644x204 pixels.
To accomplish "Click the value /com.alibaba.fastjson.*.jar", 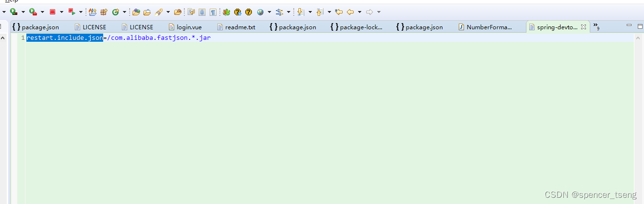I will [159, 37].
